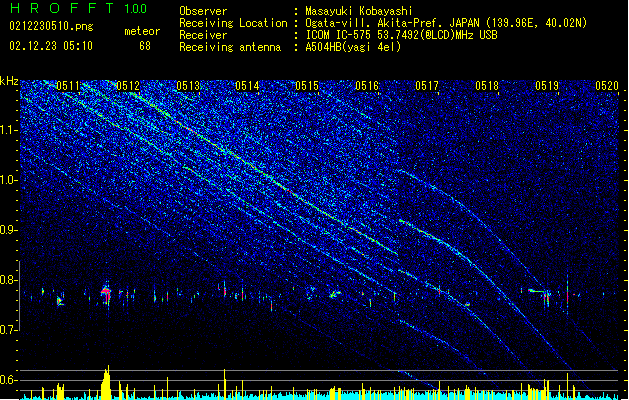Click the tallest yellow peak in the signal-level graph
This screenshot has height=400, width=629.
[106, 382]
